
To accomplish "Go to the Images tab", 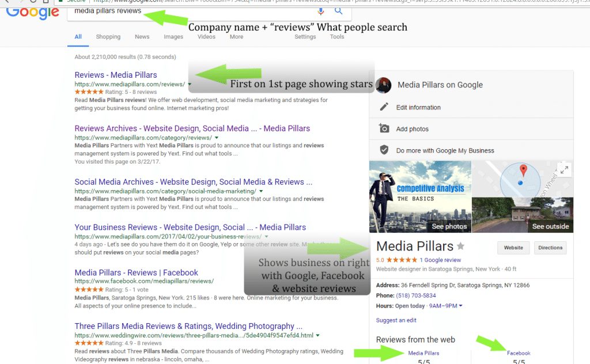I will pos(173,37).
